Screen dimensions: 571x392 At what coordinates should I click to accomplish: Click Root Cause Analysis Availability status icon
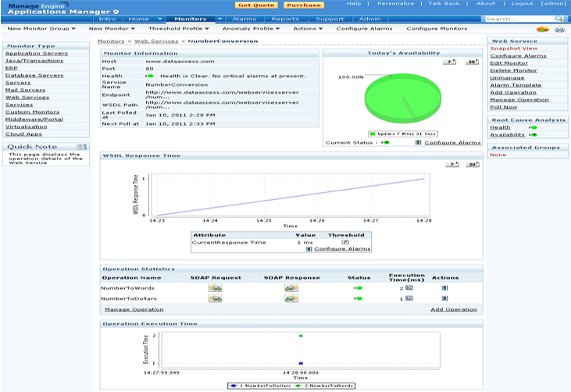(534, 134)
